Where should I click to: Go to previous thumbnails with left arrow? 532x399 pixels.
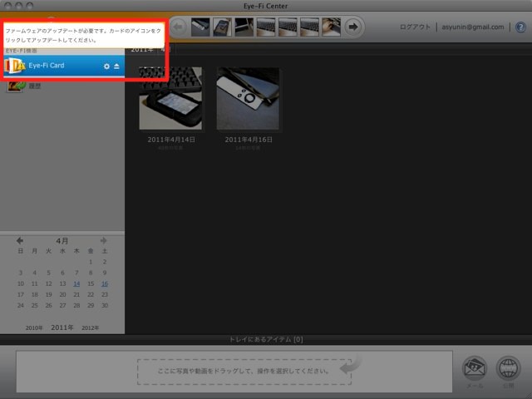coord(179,27)
